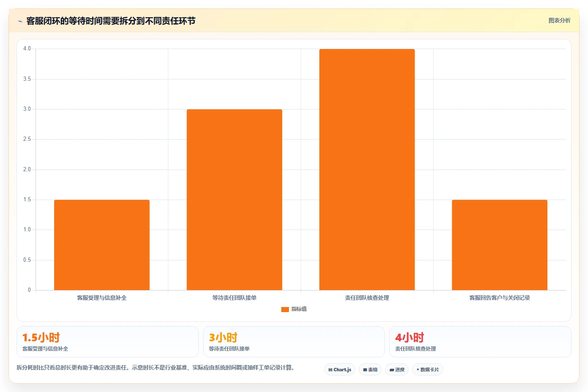588x392 pixels.
Task: Click x-axis label 等待责任团队接单
Action: (234, 298)
